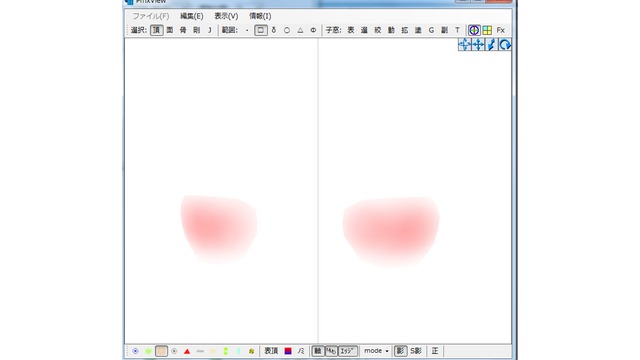Toggle face selection mode 面

170,30
